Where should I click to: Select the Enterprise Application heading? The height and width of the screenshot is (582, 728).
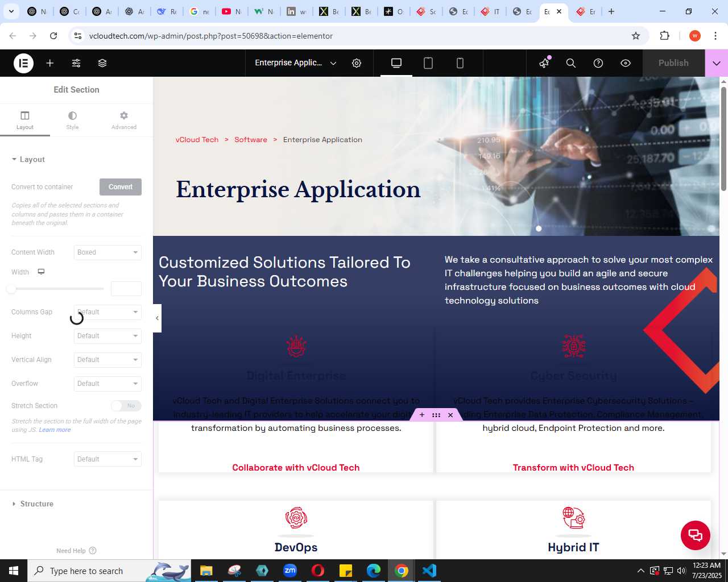pyautogui.click(x=298, y=189)
